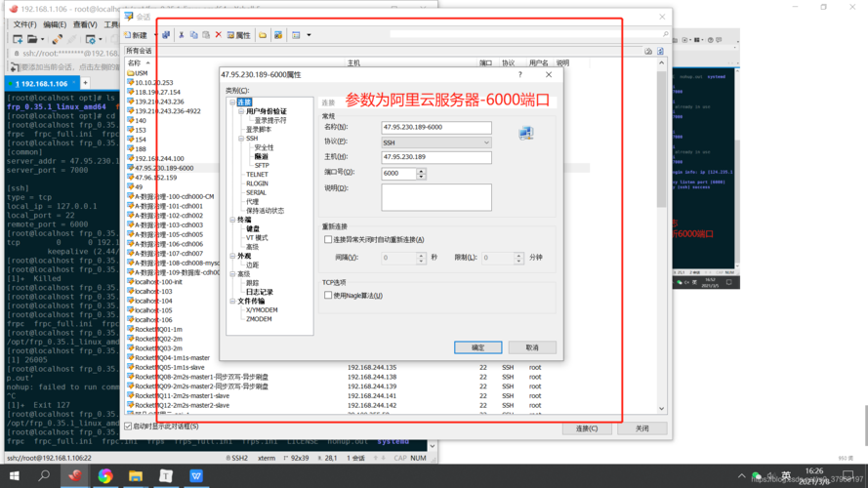The image size is (868, 488).
Task: Click the port number spinner stepper
Action: coord(421,174)
